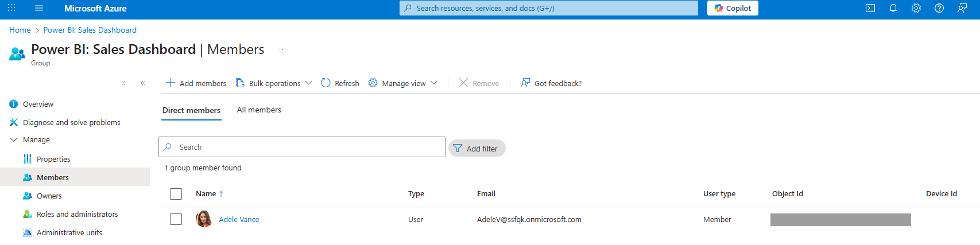Open the more options ellipsis by the title
Image resolution: width=980 pixels, height=245 pixels.
[282, 49]
